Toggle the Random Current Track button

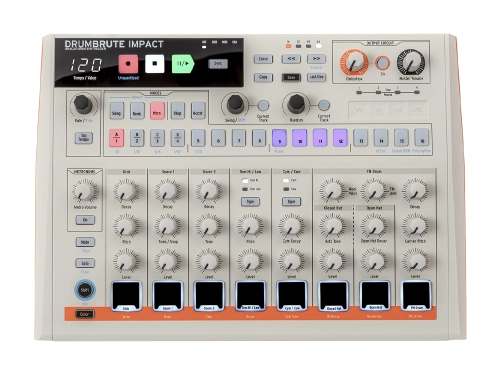click(324, 105)
